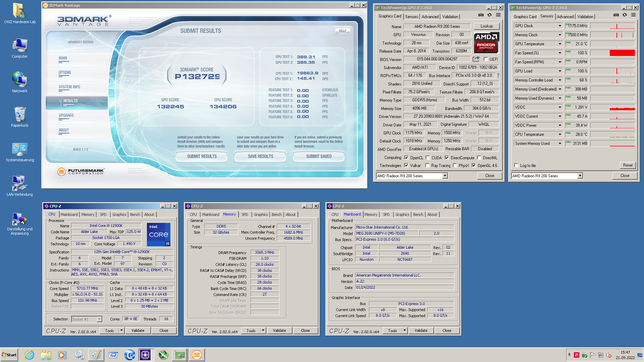Open Systemsteuerung desktop icon
The image size is (644, 362).
point(19,152)
